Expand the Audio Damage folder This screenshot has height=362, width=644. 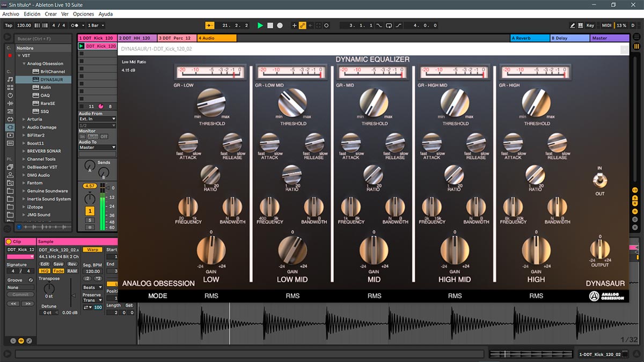pos(24,127)
